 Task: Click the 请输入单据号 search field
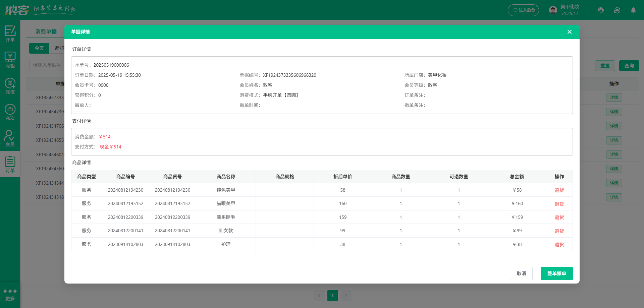(47, 65)
